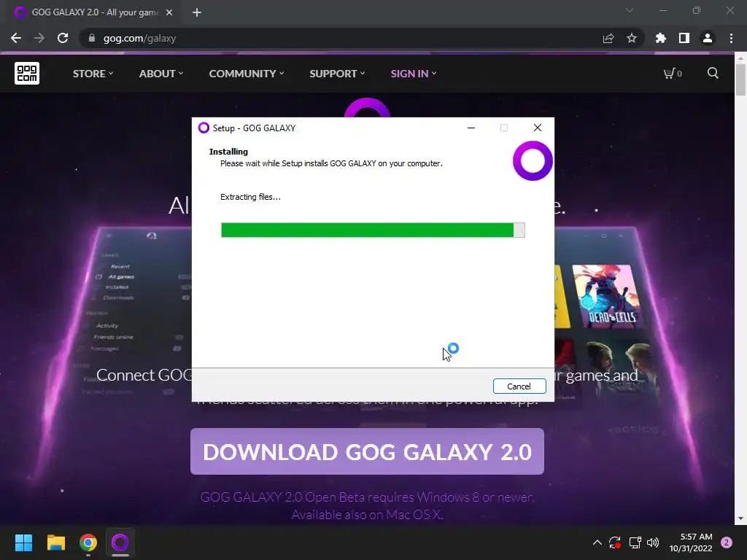The image size is (747, 560).
Task: Expand the STORE menu
Action: coord(93,74)
